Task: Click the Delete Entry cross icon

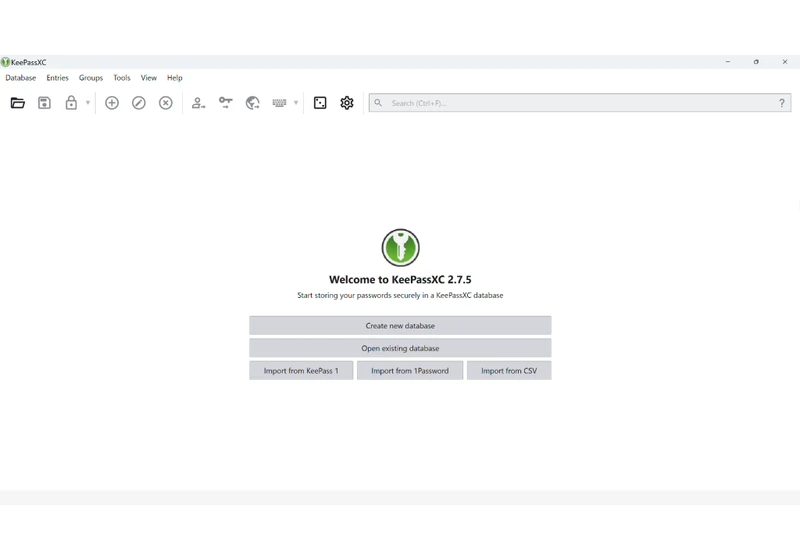Action: pyautogui.click(x=166, y=103)
